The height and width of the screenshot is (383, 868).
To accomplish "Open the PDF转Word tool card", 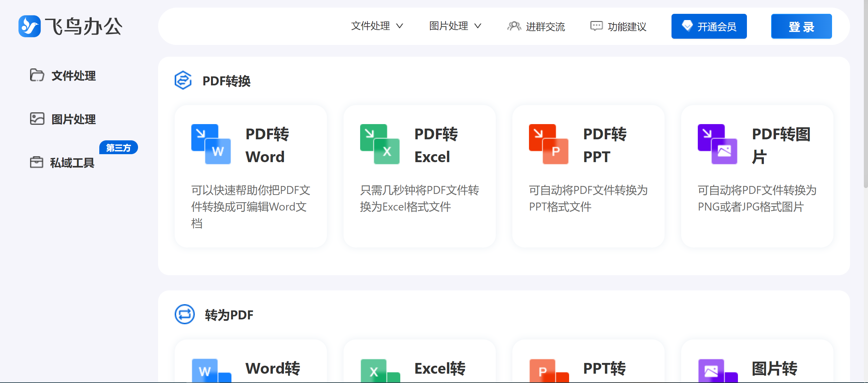I will (251, 176).
